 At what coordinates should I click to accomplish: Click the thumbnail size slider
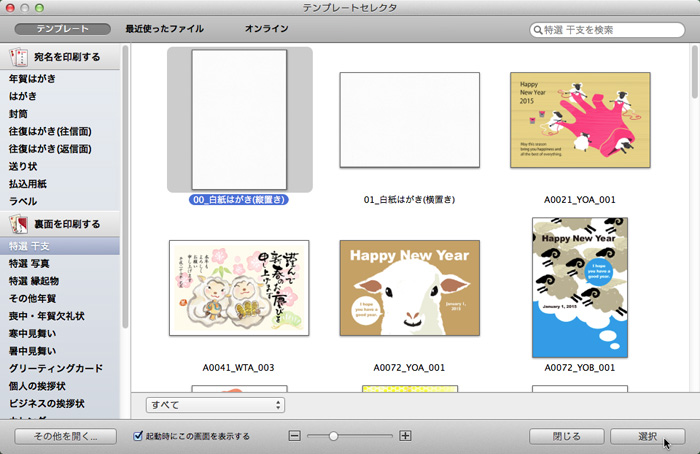(x=333, y=436)
